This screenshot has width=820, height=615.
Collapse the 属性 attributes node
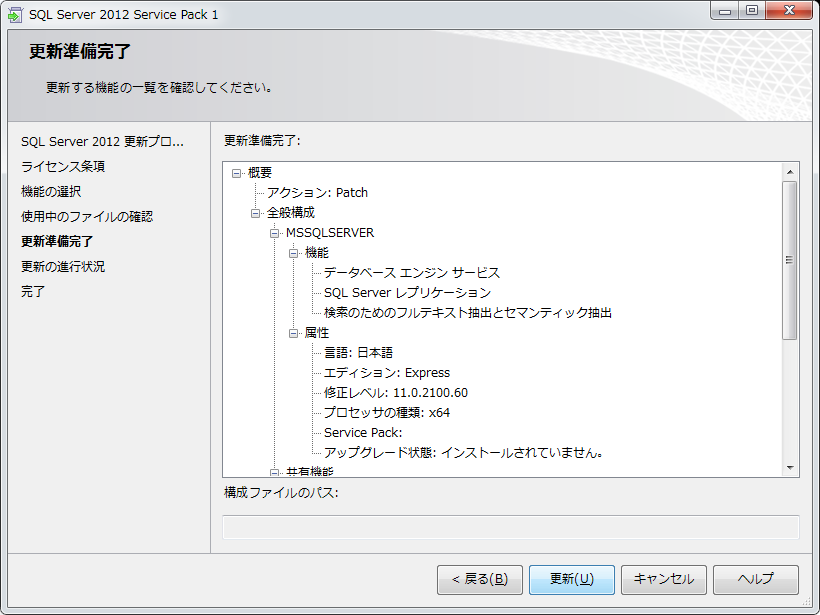(294, 333)
